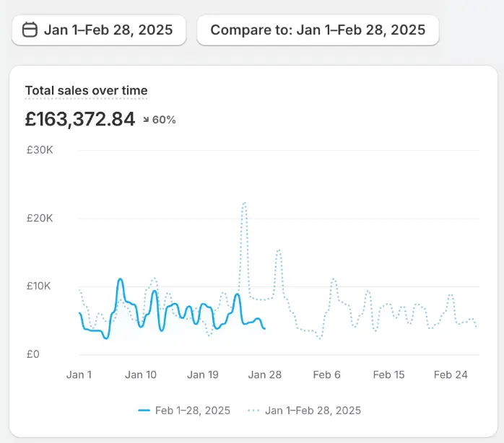Open the Jan 1–Feb 28, 2025 date picker
The width and height of the screenshot is (504, 443).
click(99, 30)
